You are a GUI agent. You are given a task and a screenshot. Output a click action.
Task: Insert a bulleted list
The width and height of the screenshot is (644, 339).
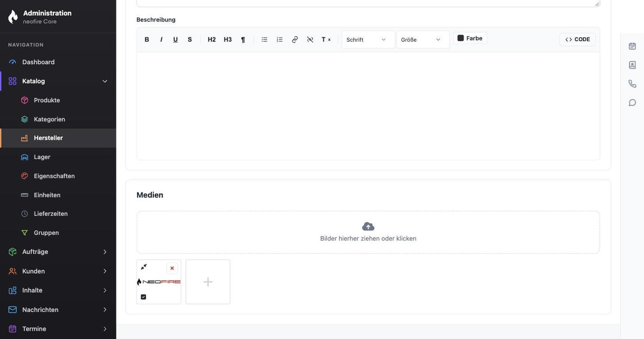[264, 39]
